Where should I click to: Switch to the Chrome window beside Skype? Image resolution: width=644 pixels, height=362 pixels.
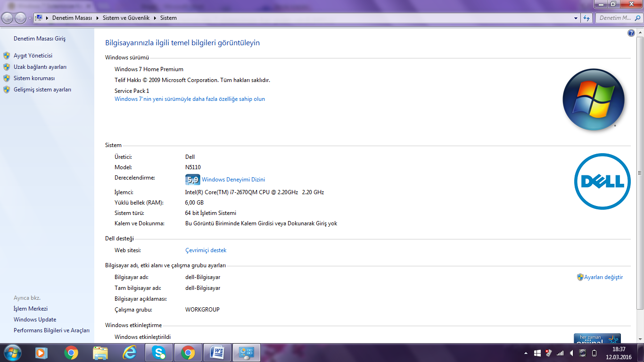click(x=188, y=353)
